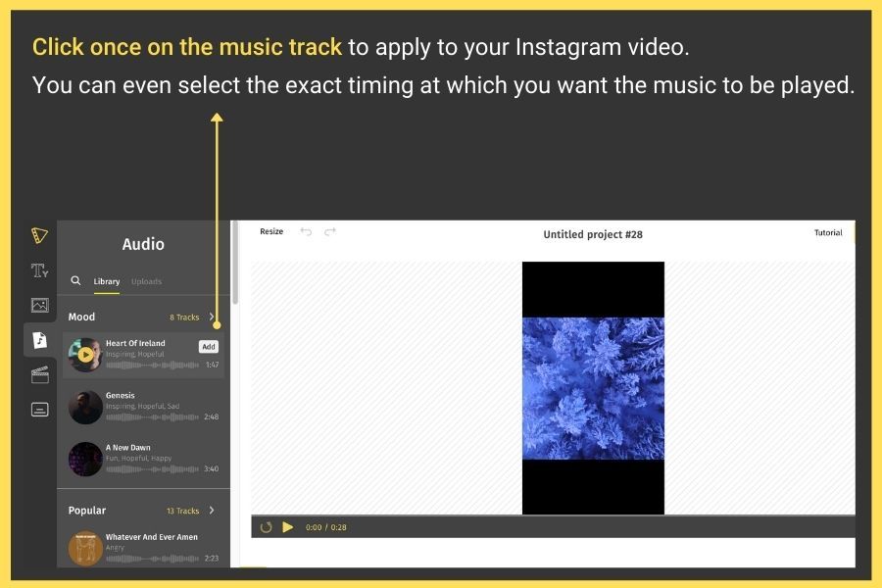Click the Mood section heading
Image resolution: width=882 pixels, height=588 pixels.
[x=81, y=317]
